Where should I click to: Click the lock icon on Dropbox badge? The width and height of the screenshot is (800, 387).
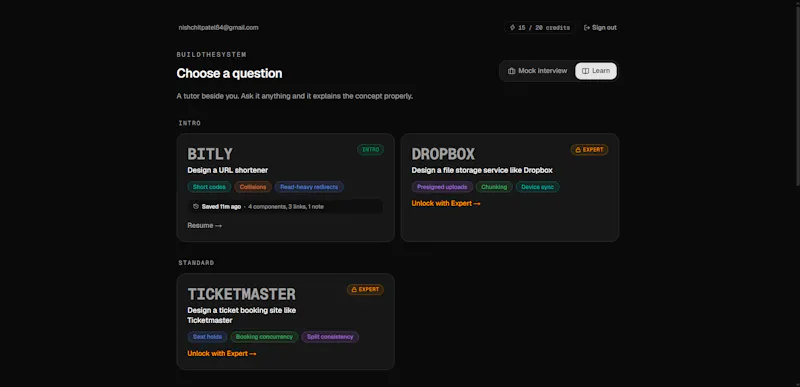pos(578,150)
